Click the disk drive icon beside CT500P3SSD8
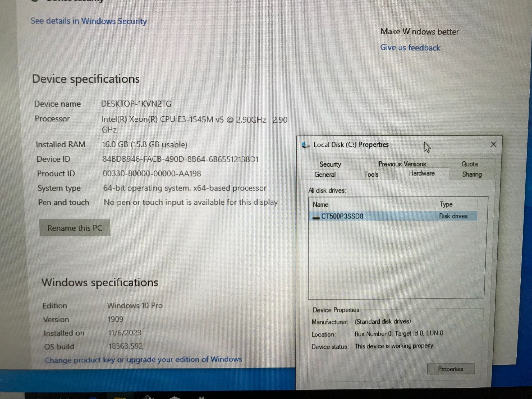 pos(316,217)
